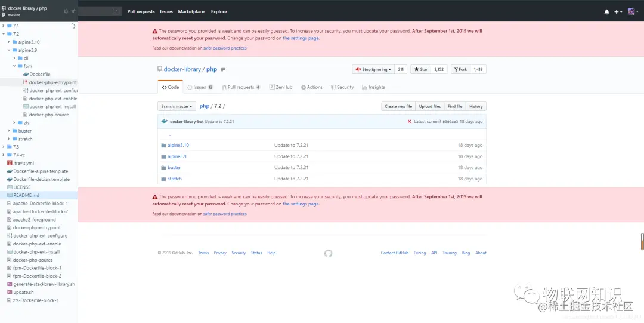Open the notifications bell icon
Viewport: 644px width, 323px height.
606,11
